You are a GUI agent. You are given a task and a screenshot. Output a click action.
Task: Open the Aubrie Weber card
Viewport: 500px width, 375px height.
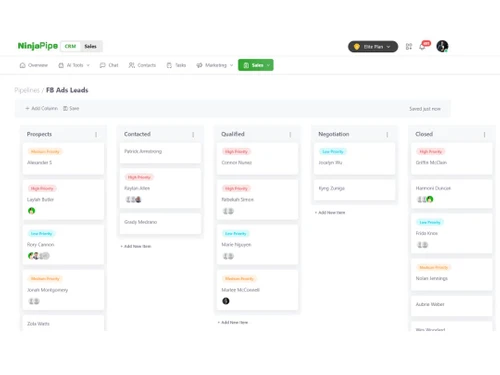(452, 306)
